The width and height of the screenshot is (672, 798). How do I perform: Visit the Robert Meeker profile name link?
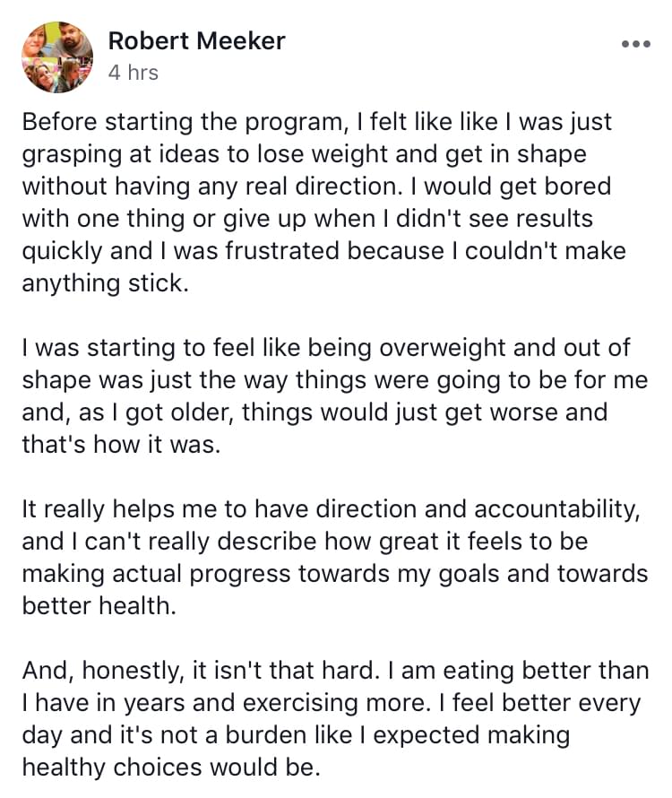click(x=196, y=40)
